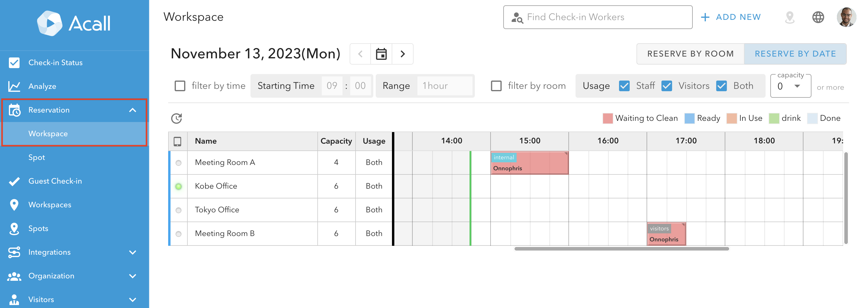Image resolution: width=868 pixels, height=308 pixels.
Task: Expand the Organization menu chevron
Action: click(x=133, y=276)
